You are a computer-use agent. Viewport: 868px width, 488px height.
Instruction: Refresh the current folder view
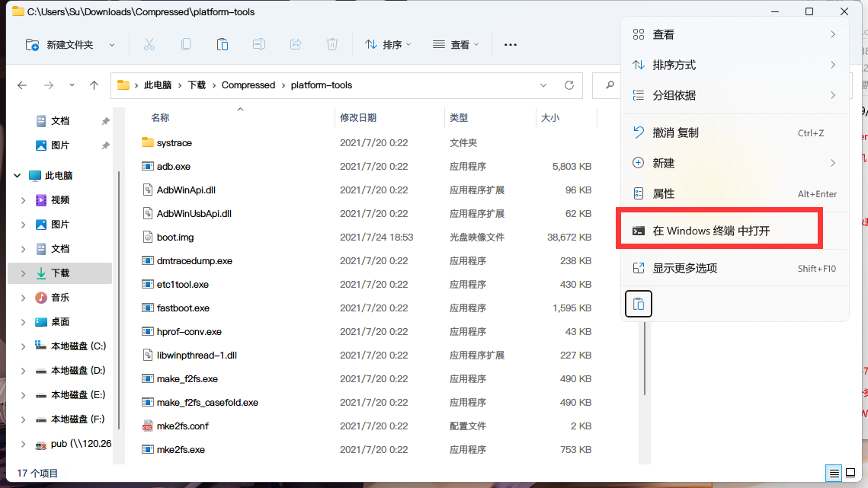point(569,85)
